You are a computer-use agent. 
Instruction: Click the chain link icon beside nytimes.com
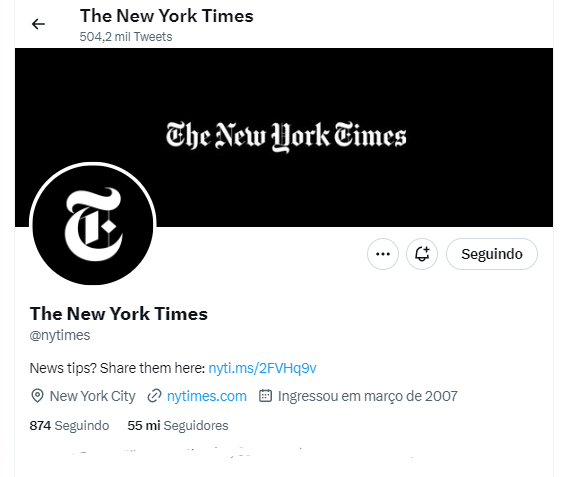pos(155,396)
